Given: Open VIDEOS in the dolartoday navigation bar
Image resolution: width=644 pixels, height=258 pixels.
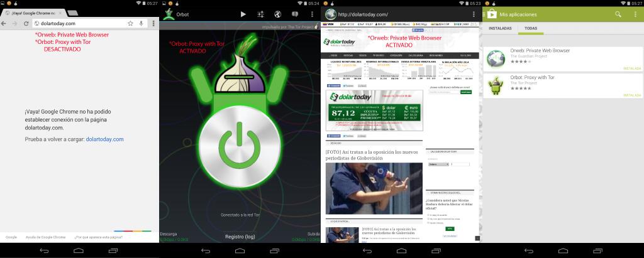Looking at the screenshot, I should point(363,55).
